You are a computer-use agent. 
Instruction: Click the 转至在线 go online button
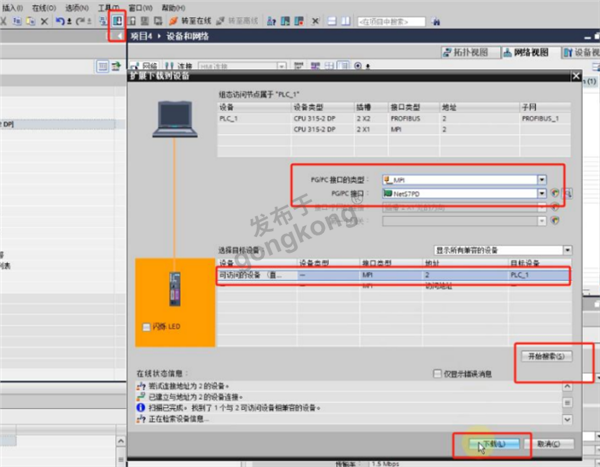190,21
